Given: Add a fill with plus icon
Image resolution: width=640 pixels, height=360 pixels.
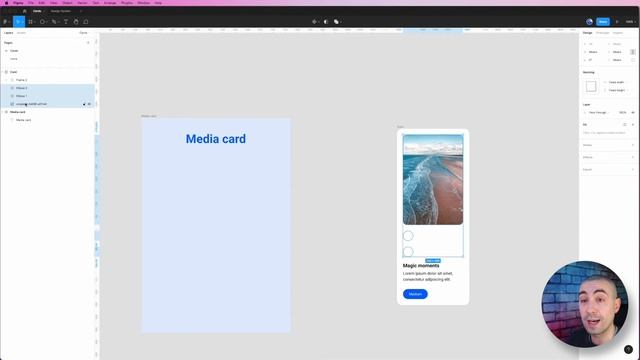Looking at the screenshot, I should (633, 124).
